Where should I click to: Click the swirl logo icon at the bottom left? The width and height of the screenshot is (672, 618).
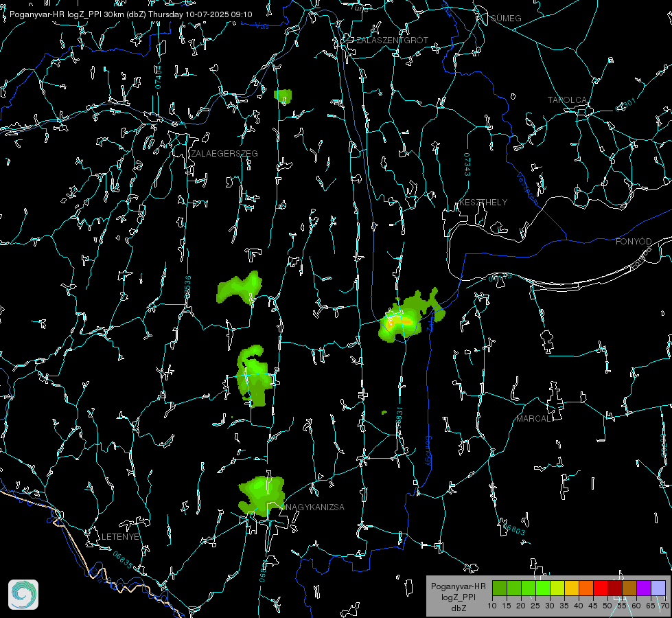pyautogui.click(x=23, y=595)
